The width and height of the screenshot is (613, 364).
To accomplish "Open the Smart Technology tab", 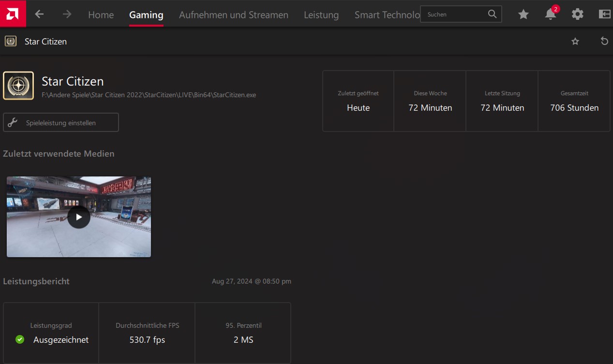I will point(387,15).
